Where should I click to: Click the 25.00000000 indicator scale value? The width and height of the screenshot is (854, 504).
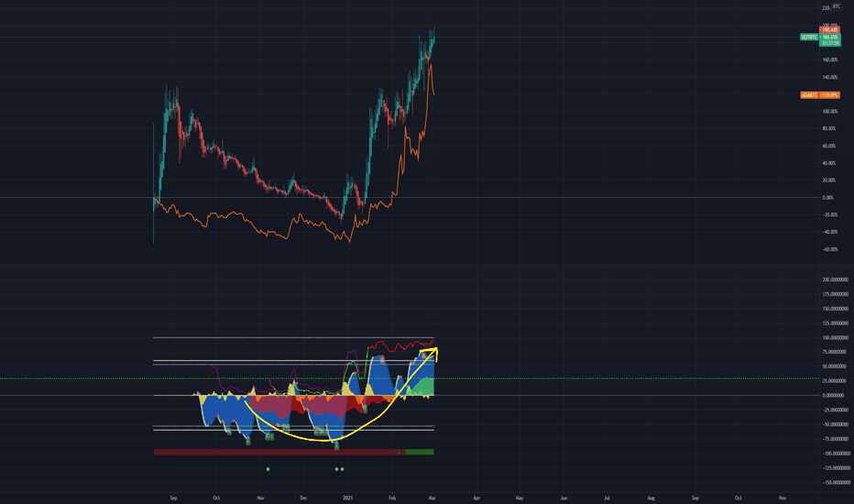pyautogui.click(x=834, y=381)
